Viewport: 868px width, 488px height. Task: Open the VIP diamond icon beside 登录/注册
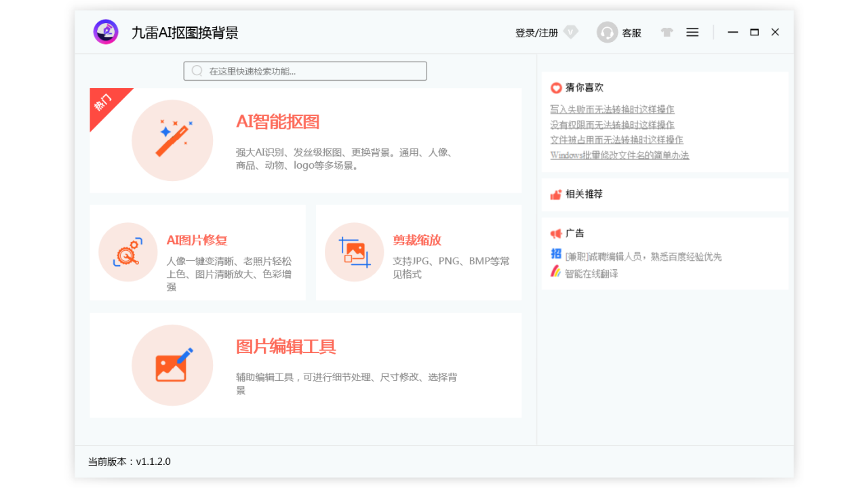tap(570, 32)
